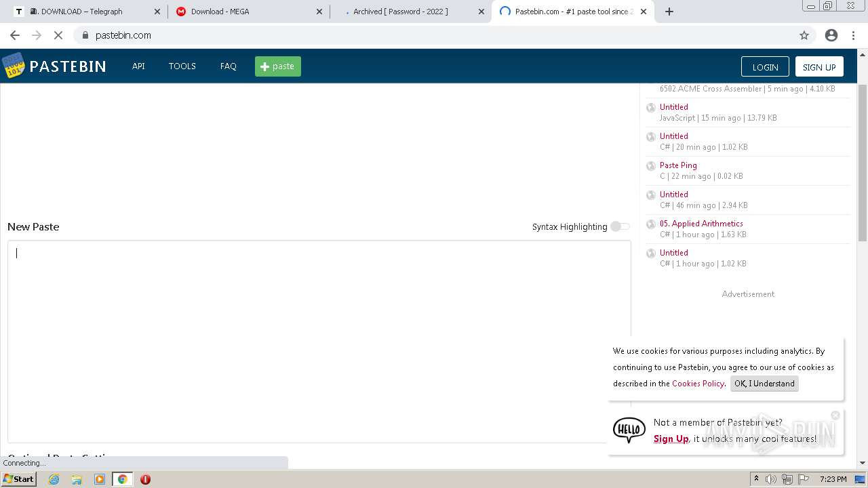Viewport: 868px width, 488px height.
Task: Click the volume speaker tray icon
Action: point(771,479)
